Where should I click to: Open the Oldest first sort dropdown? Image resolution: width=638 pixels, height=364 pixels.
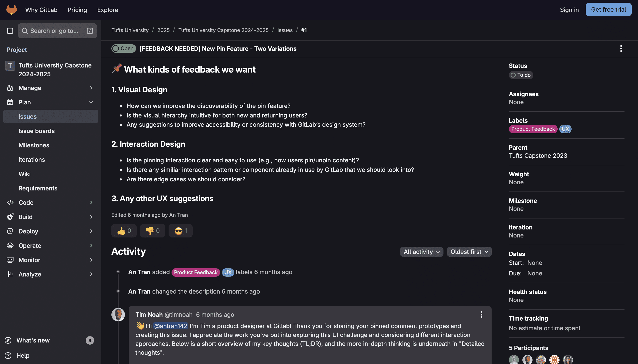tap(469, 252)
